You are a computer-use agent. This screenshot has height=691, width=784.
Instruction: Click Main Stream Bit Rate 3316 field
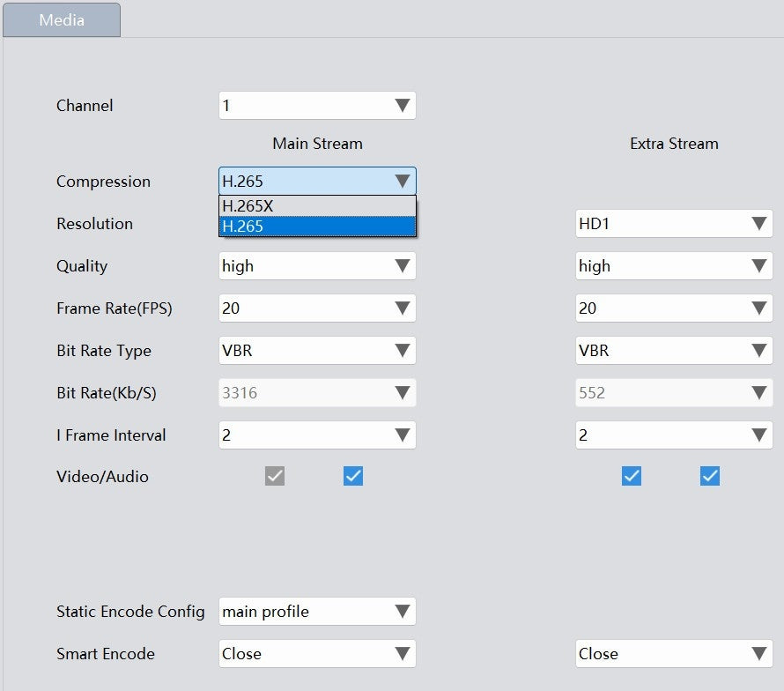(x=317, y=393)
